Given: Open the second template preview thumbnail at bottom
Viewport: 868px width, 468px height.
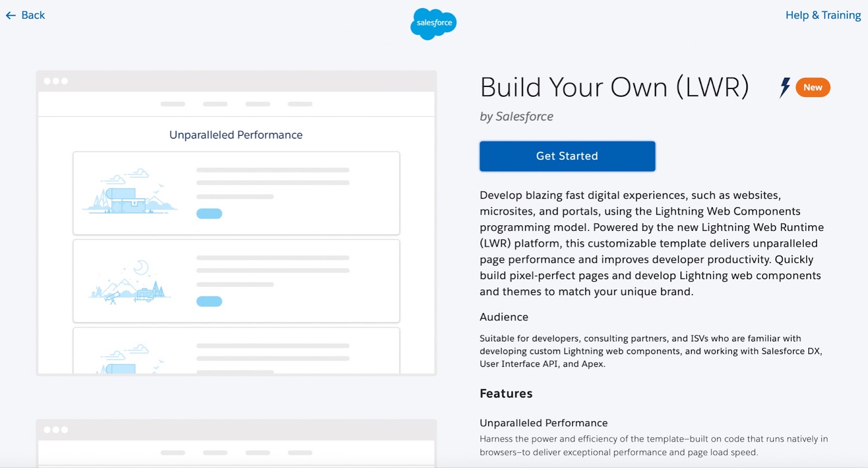Looking at the screenshot, I should [x=237, y=443].
